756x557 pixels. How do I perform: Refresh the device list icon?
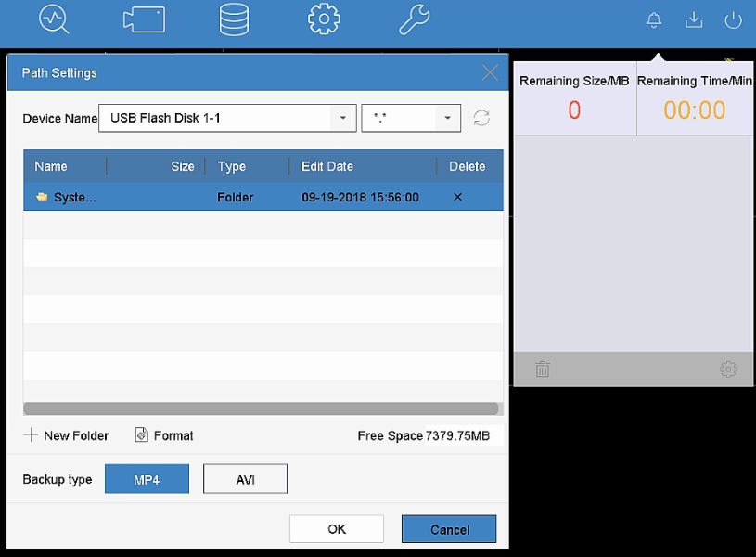[x=481, y=118]
